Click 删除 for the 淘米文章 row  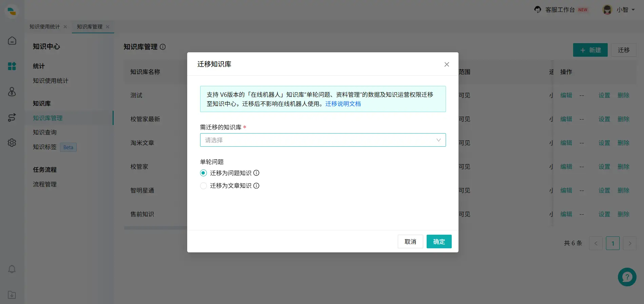pos(623,143)
